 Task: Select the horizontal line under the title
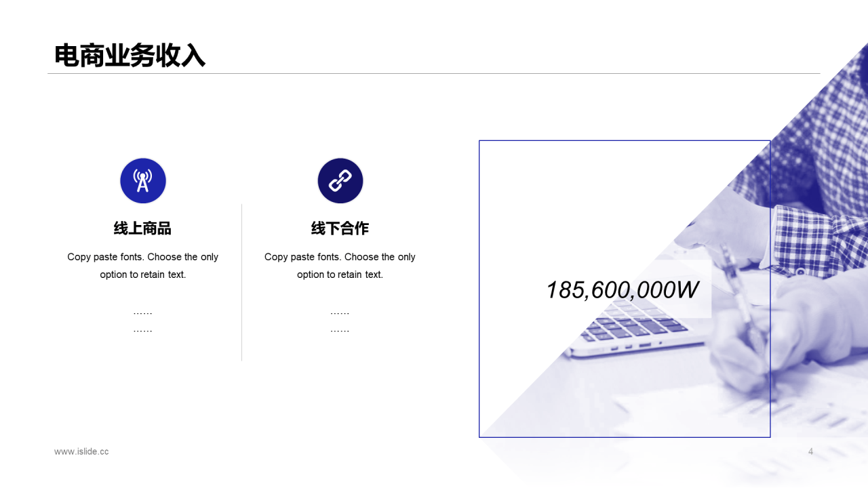tap(434, 73)
